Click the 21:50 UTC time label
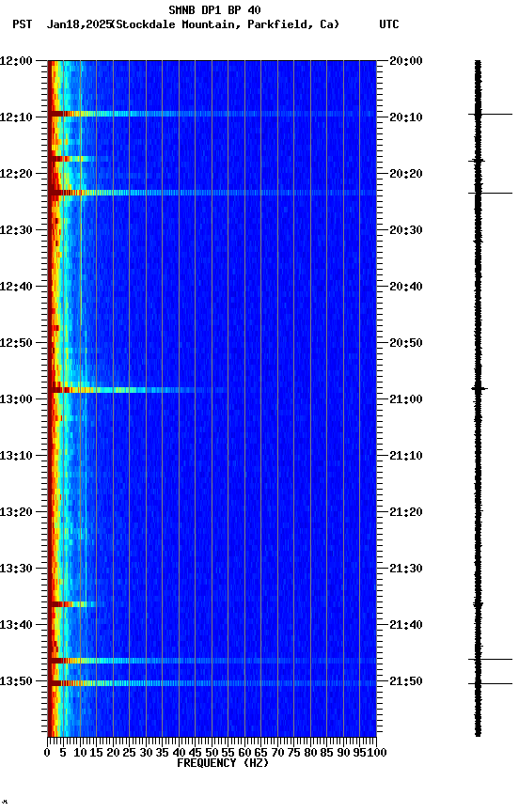 tap(405, 681)
